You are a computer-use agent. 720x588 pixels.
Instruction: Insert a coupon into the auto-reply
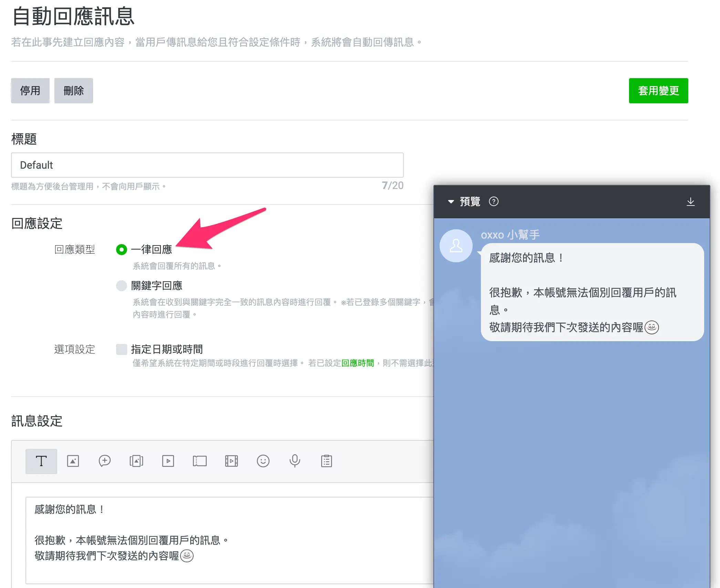200,461
